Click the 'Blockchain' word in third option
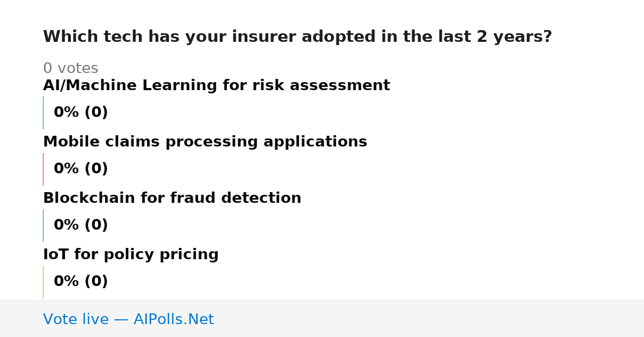 click(x=89, y=199)
